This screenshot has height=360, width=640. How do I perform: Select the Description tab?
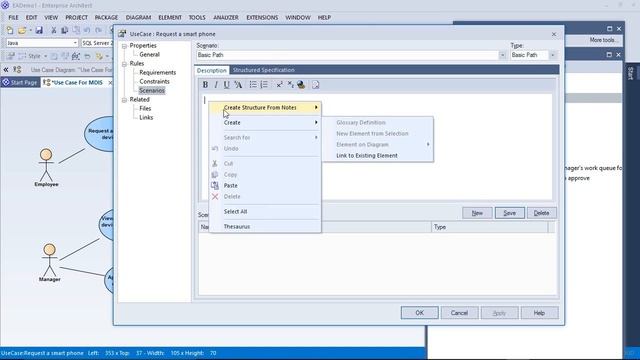click(x=211, y=70)
